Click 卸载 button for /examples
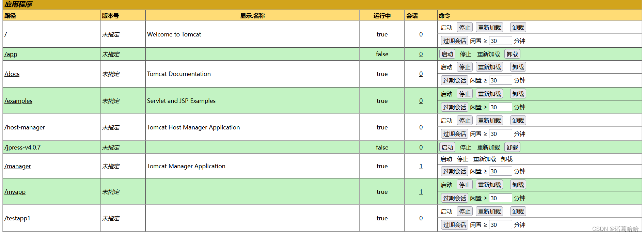The image size is (644, 235). click(518, 94)
